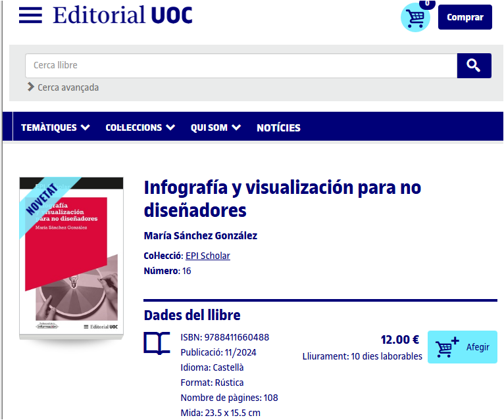Click the Afegir add-to-cart button
This screenshot has width=504, height=420.
[x=462, y=347]
